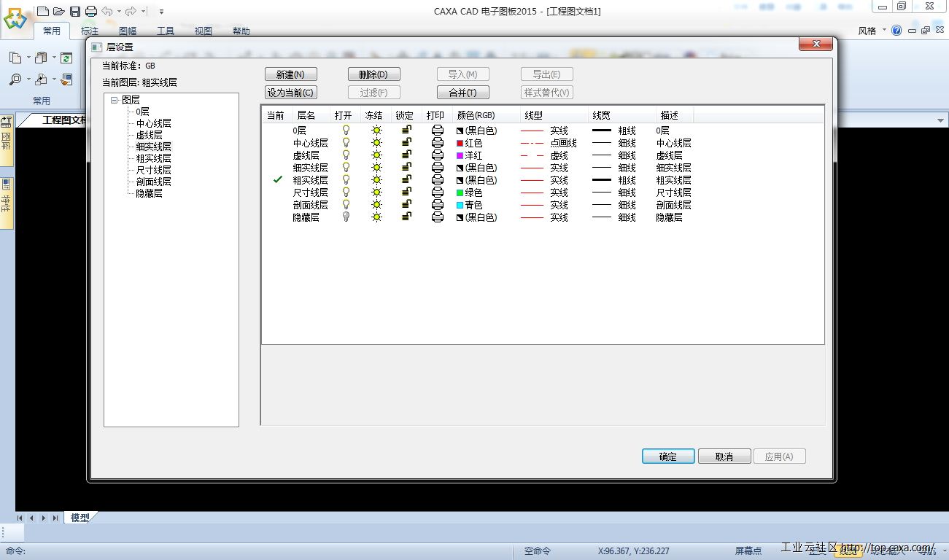The image size is (949, 560).
Task: Click 确定 to confirm layer settings
Action: pyautogui.click(x=667, y=456)
